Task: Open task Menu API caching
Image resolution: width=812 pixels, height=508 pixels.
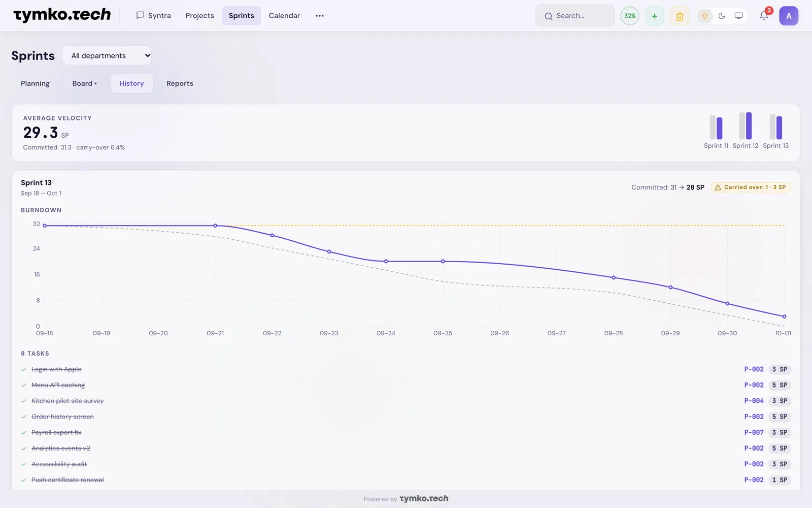Action: (x=58, y=385)
